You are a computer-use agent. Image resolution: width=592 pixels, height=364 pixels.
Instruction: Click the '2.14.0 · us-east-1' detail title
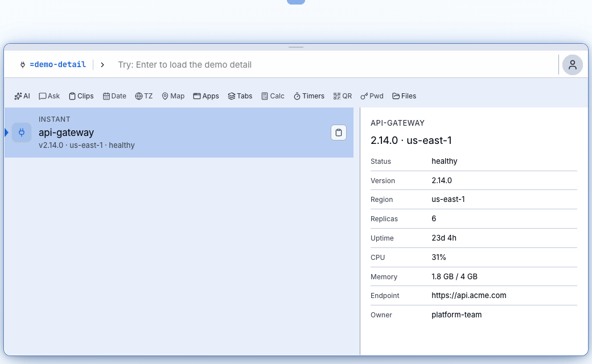point(411,140)
